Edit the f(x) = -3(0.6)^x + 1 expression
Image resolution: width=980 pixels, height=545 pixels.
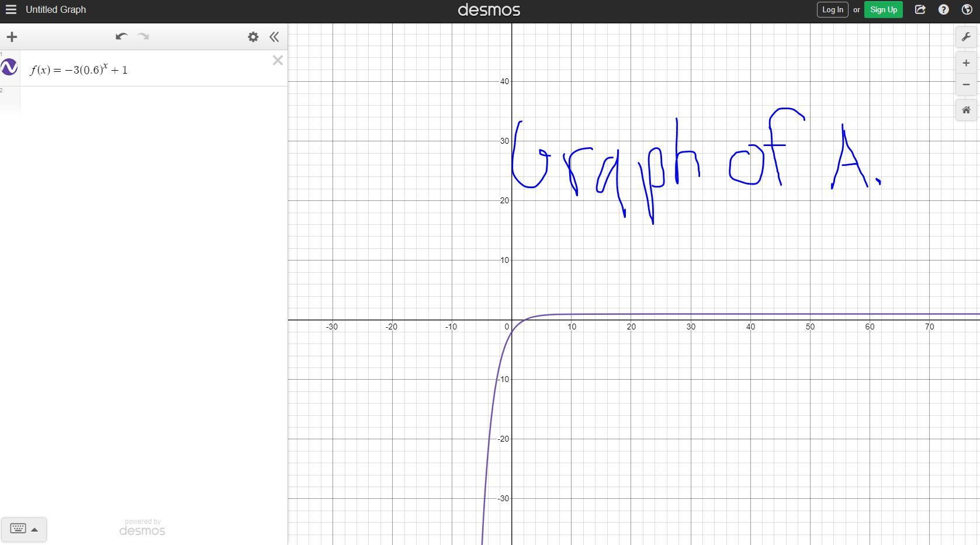79,70
